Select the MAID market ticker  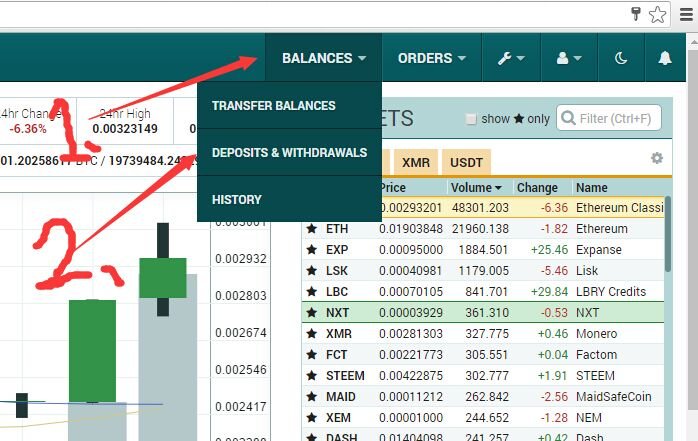(341, 396)
